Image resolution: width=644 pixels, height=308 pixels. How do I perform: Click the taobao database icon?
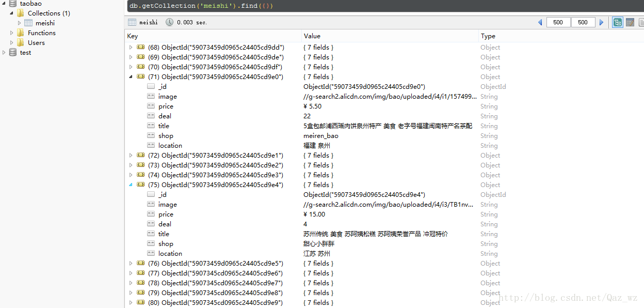pyautogui.click(x=12, y=4)
